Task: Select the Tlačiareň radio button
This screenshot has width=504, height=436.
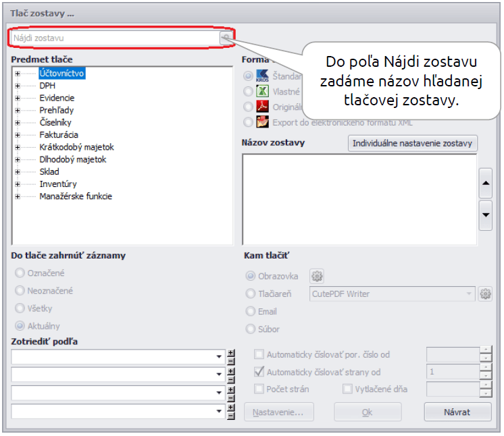Action: click(250, 294)
